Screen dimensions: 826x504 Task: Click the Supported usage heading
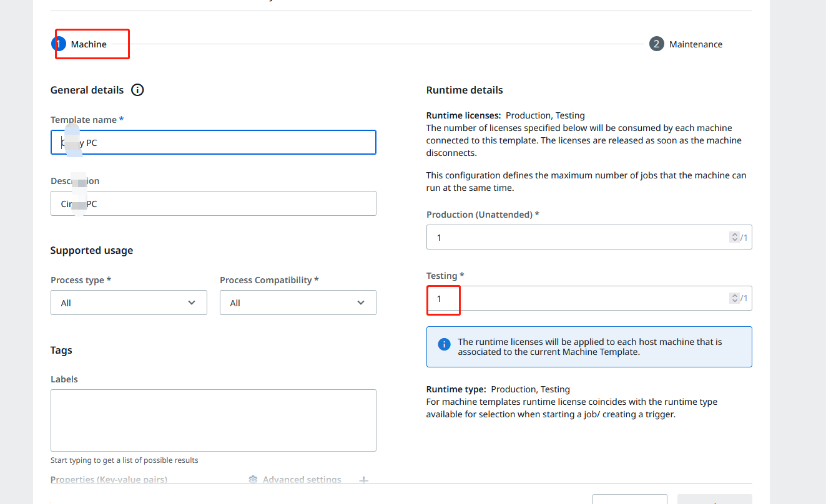[x=92, y=250]
